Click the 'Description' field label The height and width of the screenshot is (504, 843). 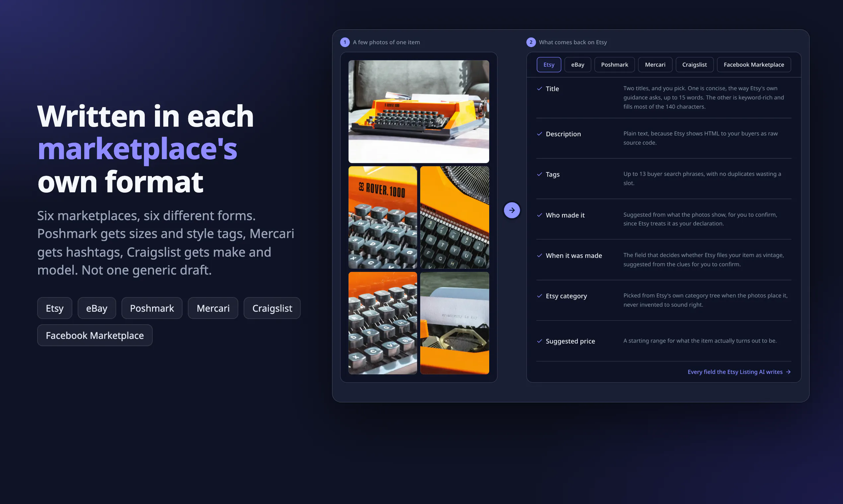563,134
